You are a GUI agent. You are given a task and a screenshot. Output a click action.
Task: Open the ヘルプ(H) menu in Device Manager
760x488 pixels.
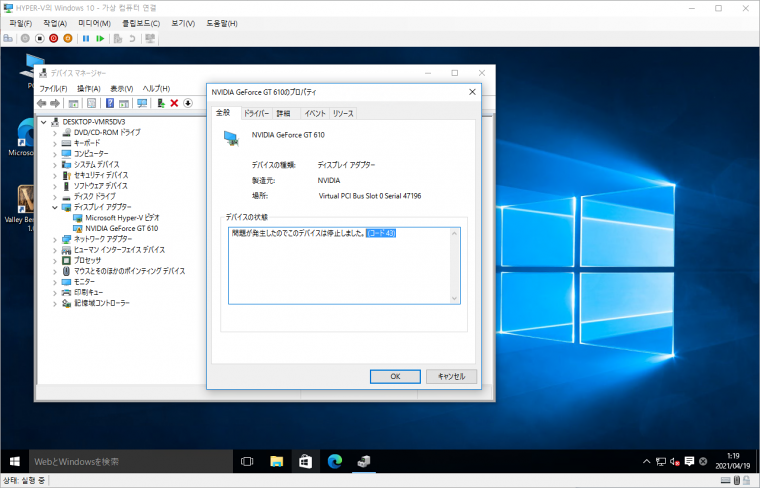(156, 89)
